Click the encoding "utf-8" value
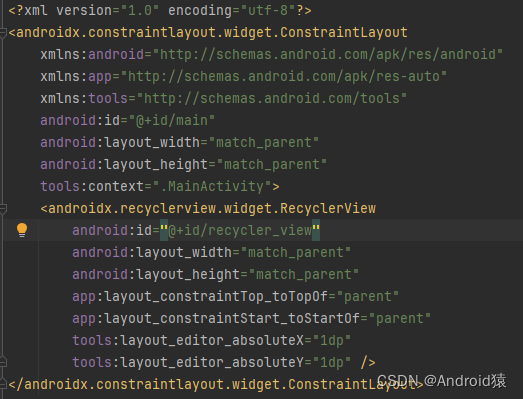 coord(268,10)
